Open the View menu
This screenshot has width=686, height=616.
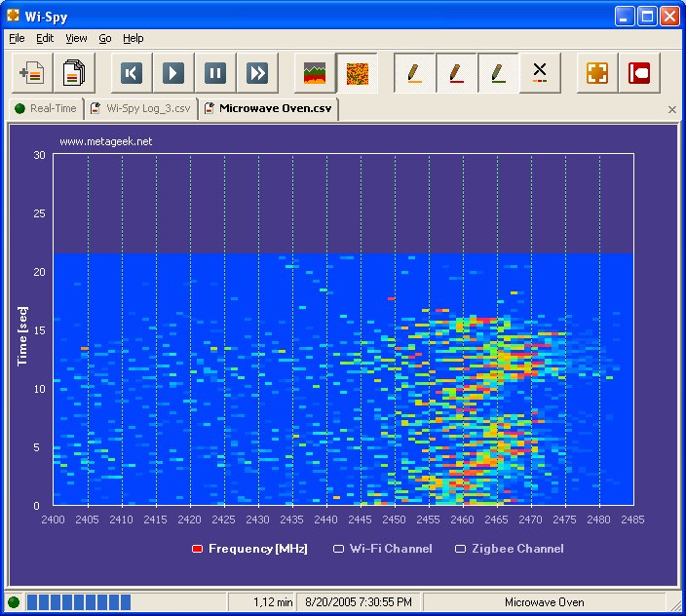[77, 39]
